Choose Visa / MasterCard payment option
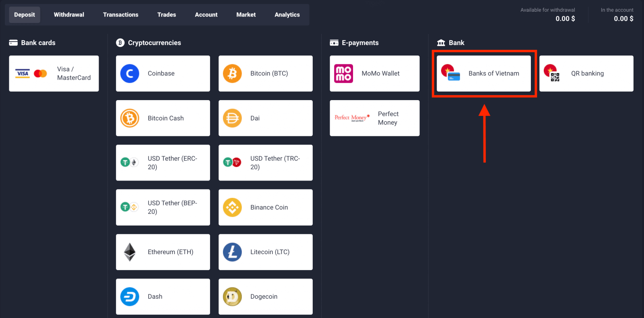This screenshot has height=318, width=644. pos(54,74)
